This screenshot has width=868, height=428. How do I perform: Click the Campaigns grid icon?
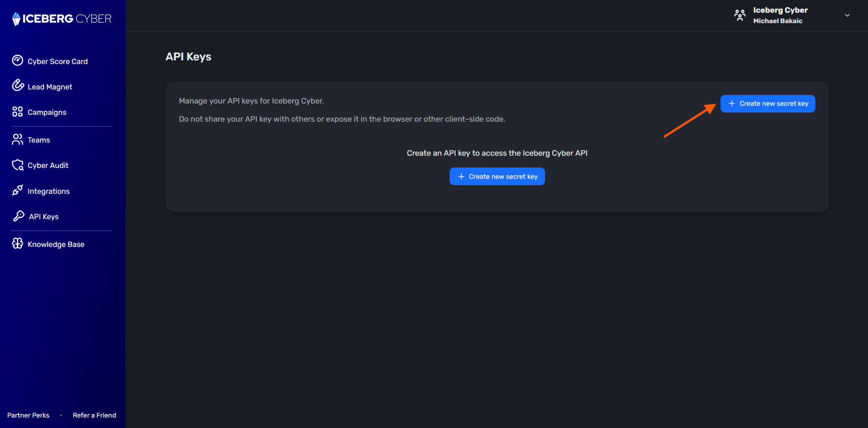point(18,112)
